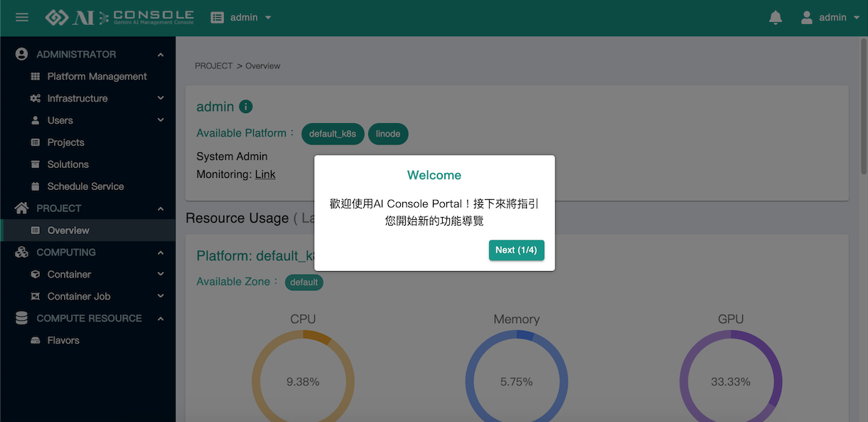The width and height of the screenshot is (868, 422).
Task: Click the 33.33% GPU value
Action: (x=731, y=381)
